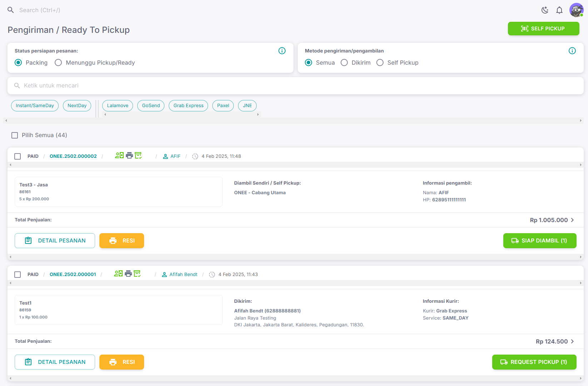
Task: Expand total Rp 1.005.000 chevron
Action: (572, 220)
